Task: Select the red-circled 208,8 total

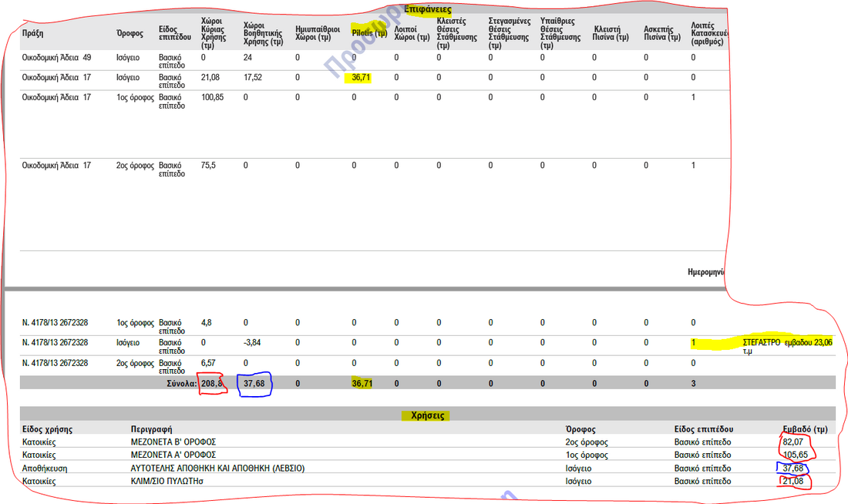Action: click(x=212, y=383)
